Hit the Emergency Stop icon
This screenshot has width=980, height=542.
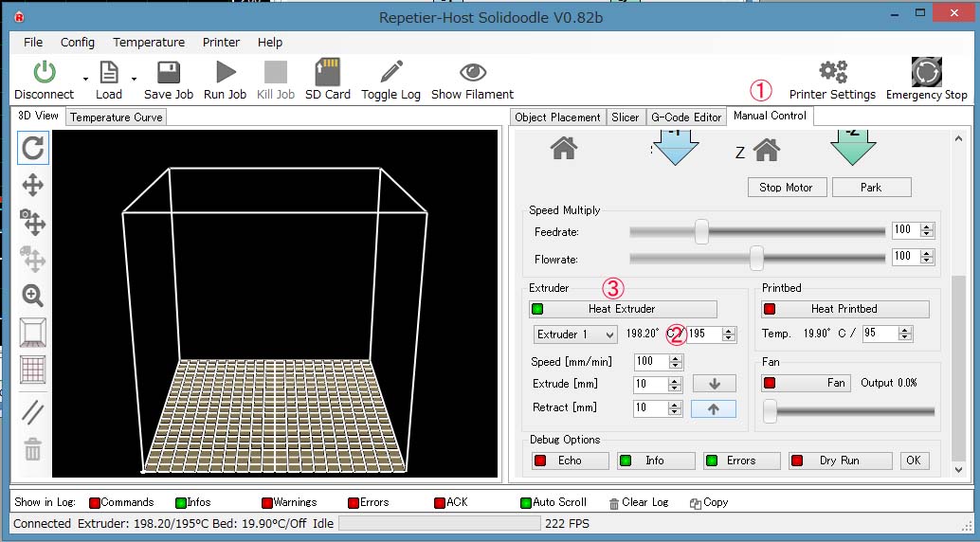[x=926, y=72]
